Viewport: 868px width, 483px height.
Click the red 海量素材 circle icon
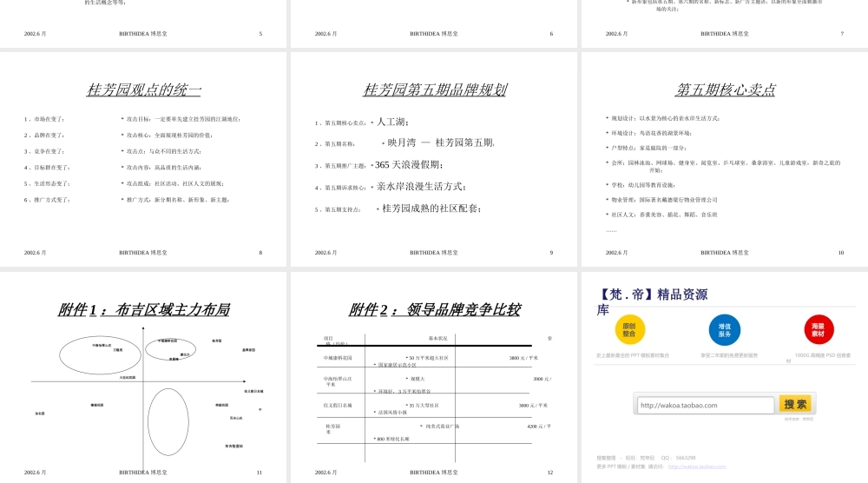(819, 329)
